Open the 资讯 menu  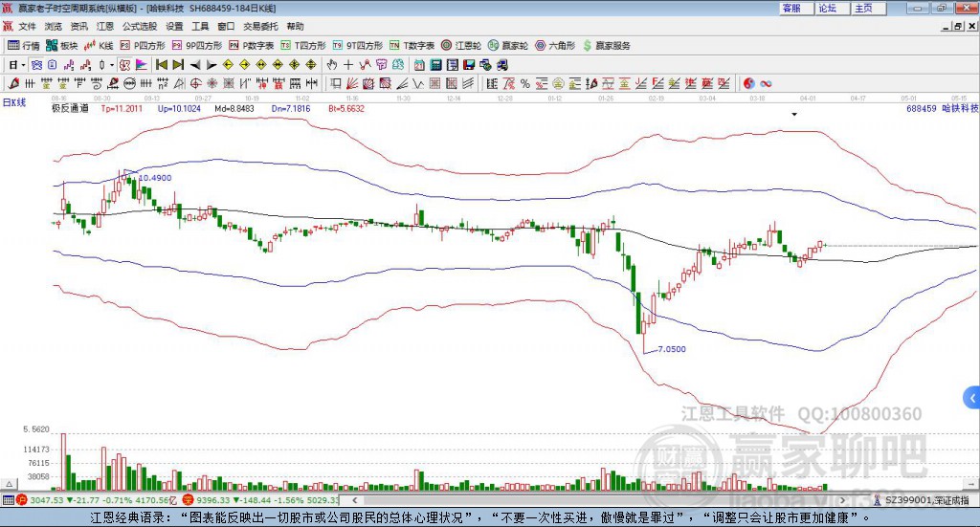tap(79, 26)
